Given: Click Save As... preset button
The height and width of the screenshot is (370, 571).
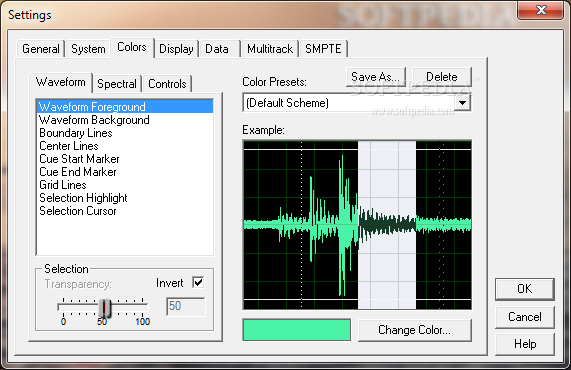Looking at the screenshot, I should click(x=375, y=77).
